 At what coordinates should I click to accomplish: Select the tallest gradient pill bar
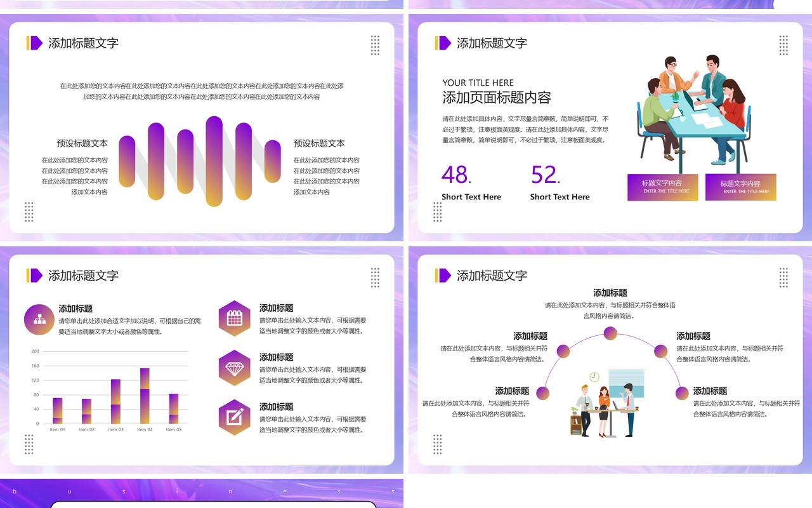[214, 161]
